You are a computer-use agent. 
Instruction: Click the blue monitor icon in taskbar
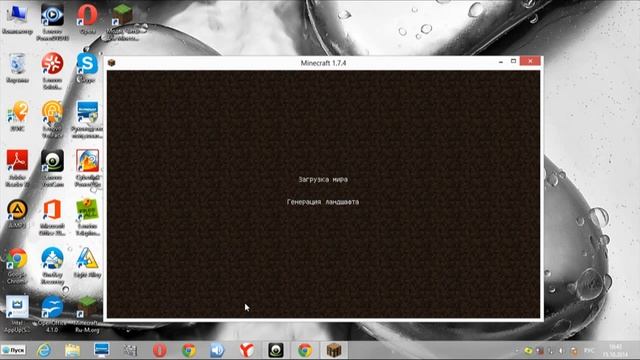101,350
